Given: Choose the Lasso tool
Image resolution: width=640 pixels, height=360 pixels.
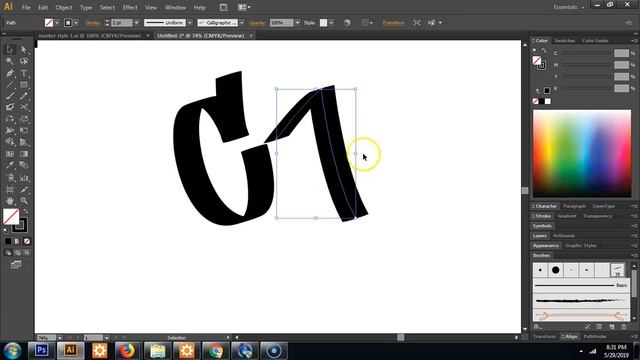Looking at the screenshot, I should click(24, 61).
